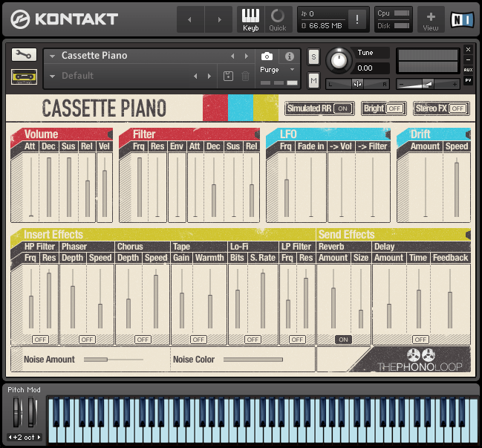Screen dimensions: 482x448
Task: Enable the Stereo FX switch
Action: pyautogui.click(x=457, y=108)
